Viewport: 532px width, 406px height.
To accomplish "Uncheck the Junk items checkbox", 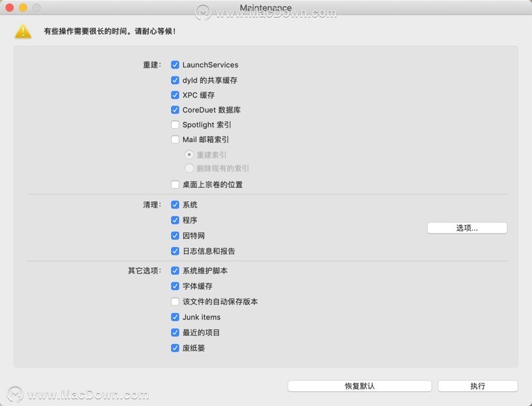I will pyautogui.click(x=175, y=317).
